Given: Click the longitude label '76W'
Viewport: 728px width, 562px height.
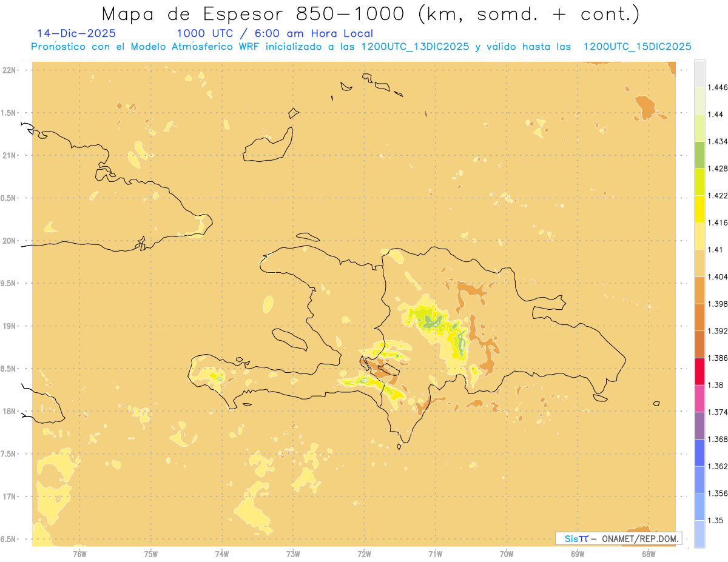Looking at the screenshot, I should click(79, 554).
